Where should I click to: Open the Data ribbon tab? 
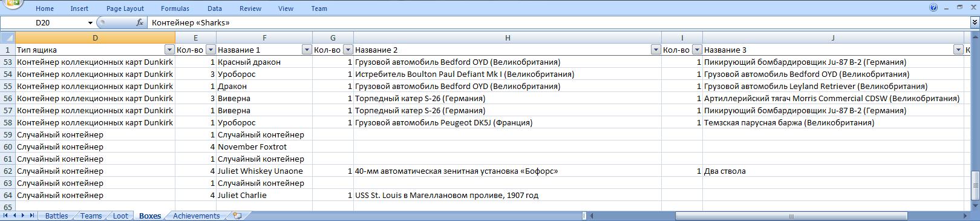pyautogui.click(x=214, y=8)
